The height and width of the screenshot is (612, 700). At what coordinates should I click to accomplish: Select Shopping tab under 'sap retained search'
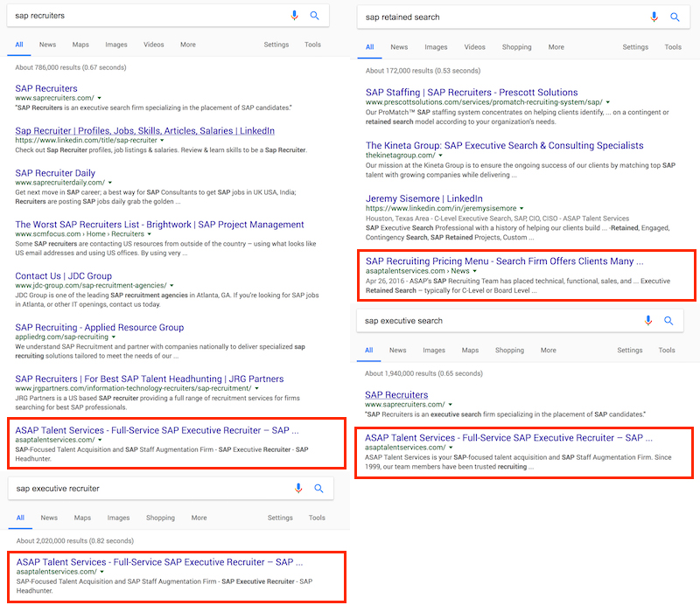(x=516, y=47)
